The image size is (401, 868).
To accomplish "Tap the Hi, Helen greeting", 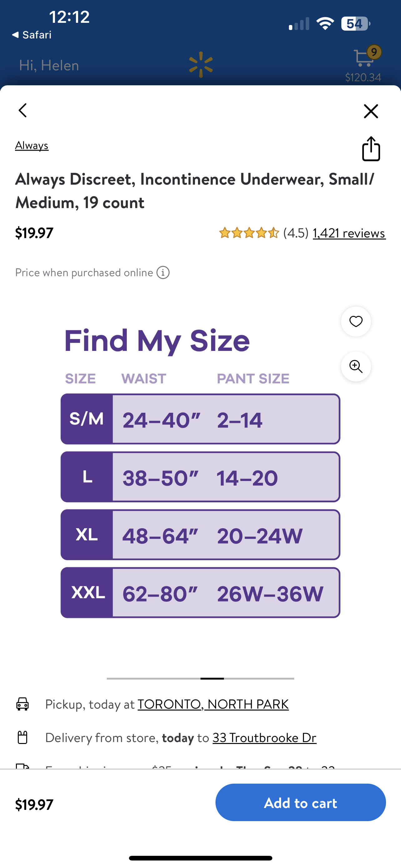I will click(x=49, y=65).
